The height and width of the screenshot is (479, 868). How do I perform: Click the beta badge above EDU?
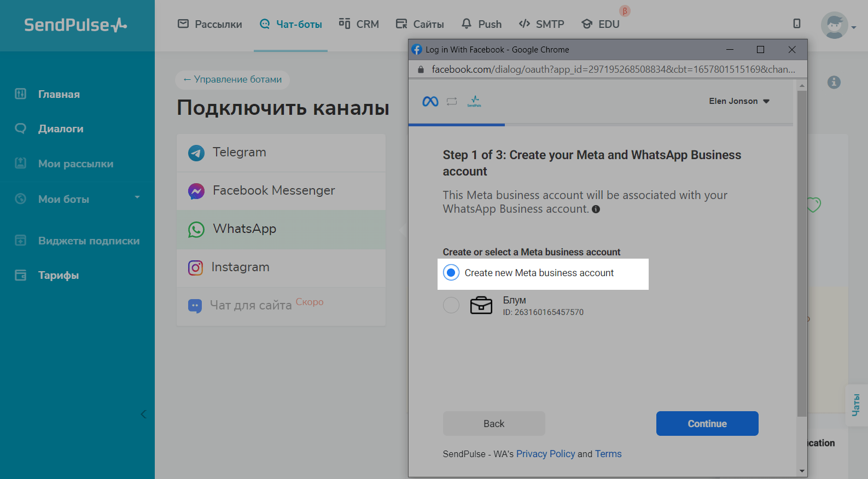pos(625,11)
